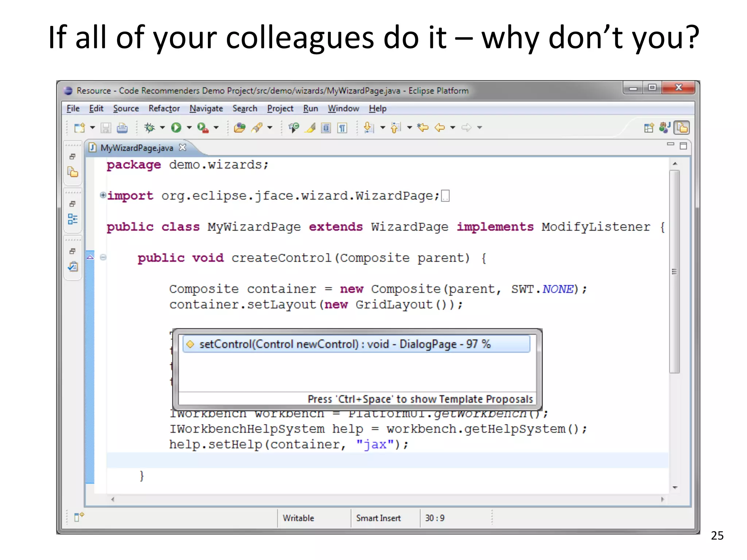
Task: Click the New file wizard icon
Action: [79, 128]
